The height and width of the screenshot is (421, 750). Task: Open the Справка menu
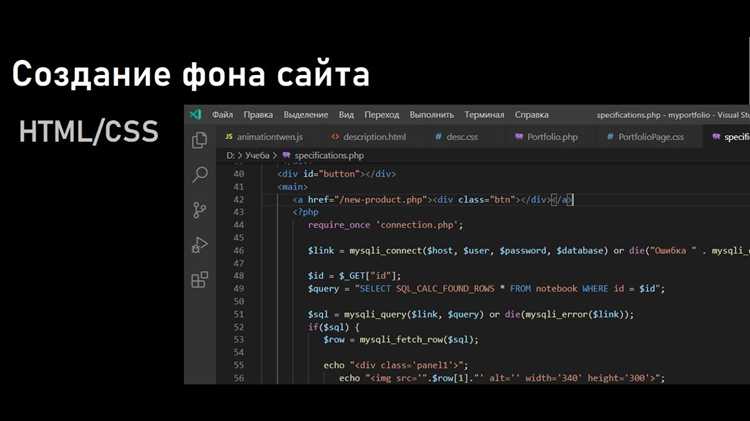coord(531,115)
